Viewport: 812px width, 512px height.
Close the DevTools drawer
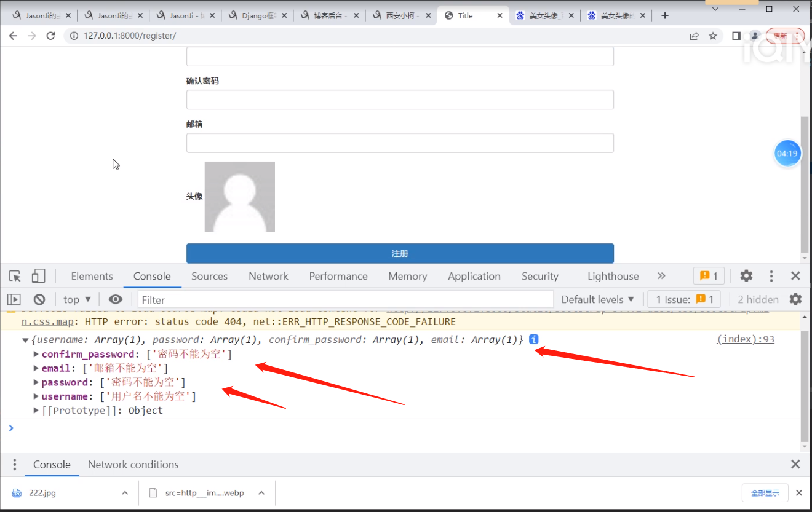795,465
